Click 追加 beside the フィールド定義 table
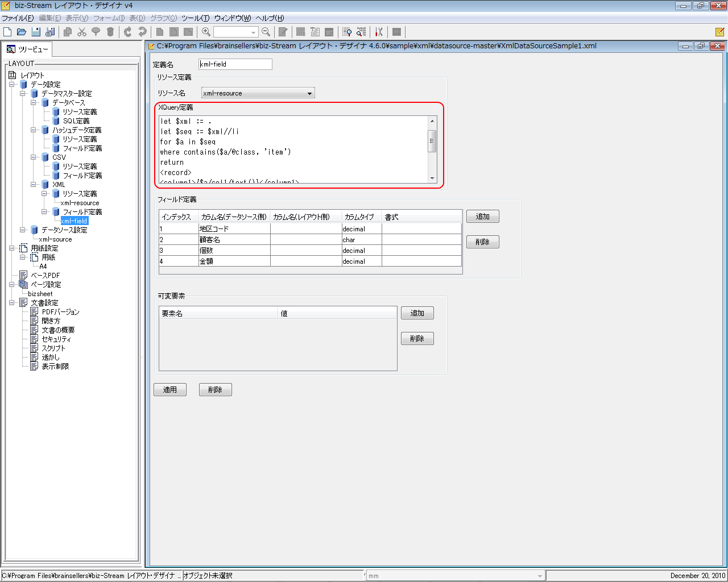The height and width of the screenshot is (582, 728). point(483,217)
